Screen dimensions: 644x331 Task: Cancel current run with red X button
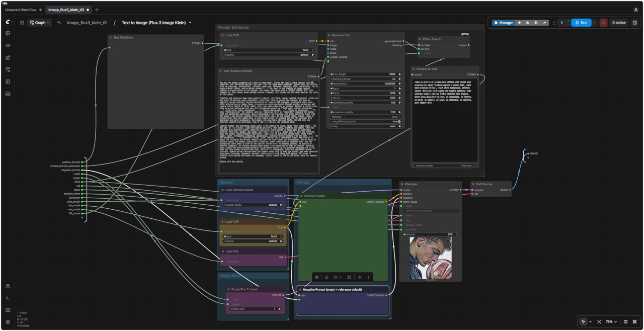coord(603,23)
